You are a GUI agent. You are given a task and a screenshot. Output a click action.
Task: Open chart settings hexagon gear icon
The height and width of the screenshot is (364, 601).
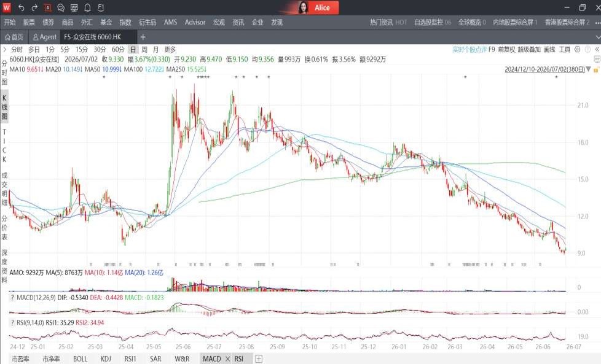(x=577, y=49)
